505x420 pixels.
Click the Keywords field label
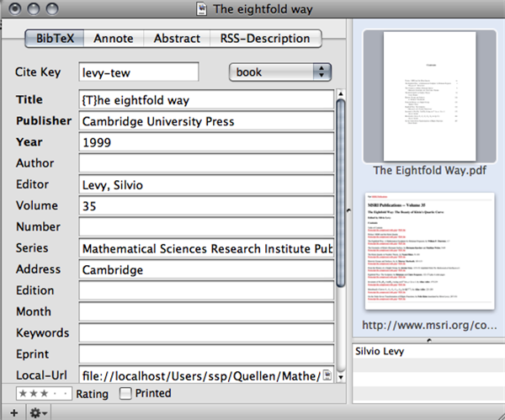point(43,333)
